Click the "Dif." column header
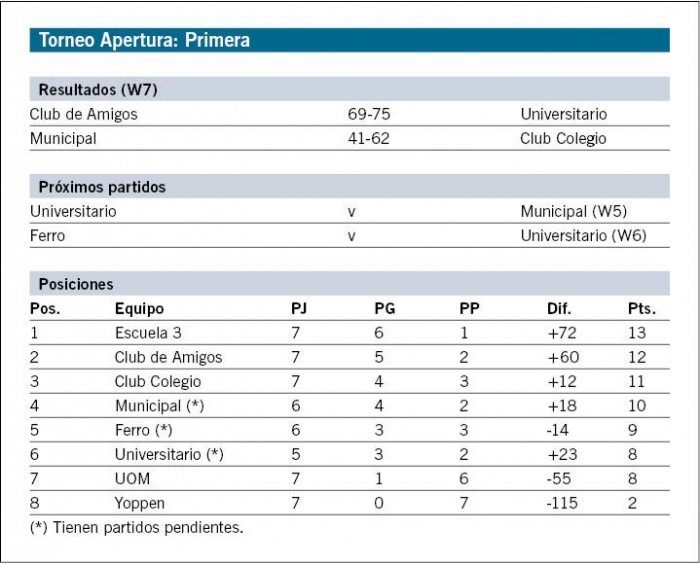This screenshot has width=700, height=564. pos(559,309)
